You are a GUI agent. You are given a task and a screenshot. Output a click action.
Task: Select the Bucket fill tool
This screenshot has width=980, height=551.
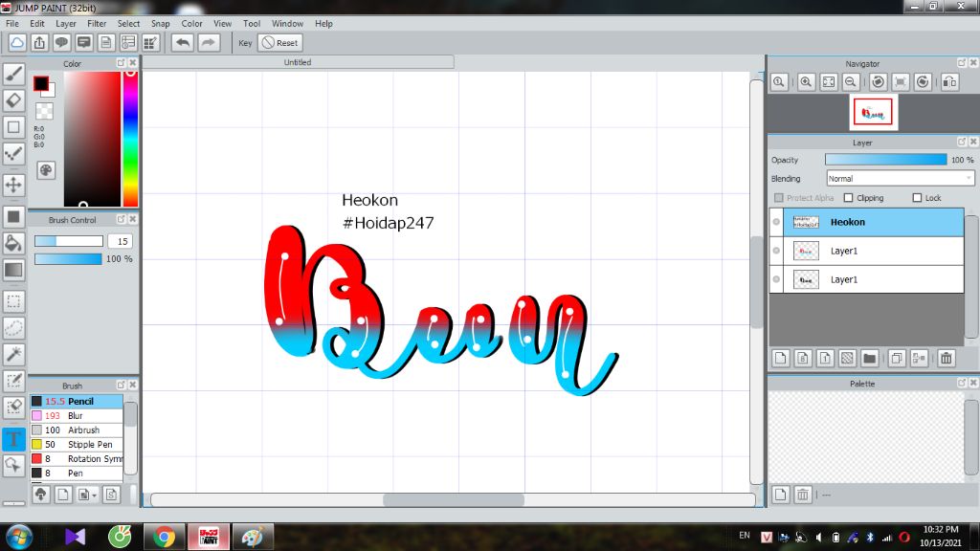(13, 243)
